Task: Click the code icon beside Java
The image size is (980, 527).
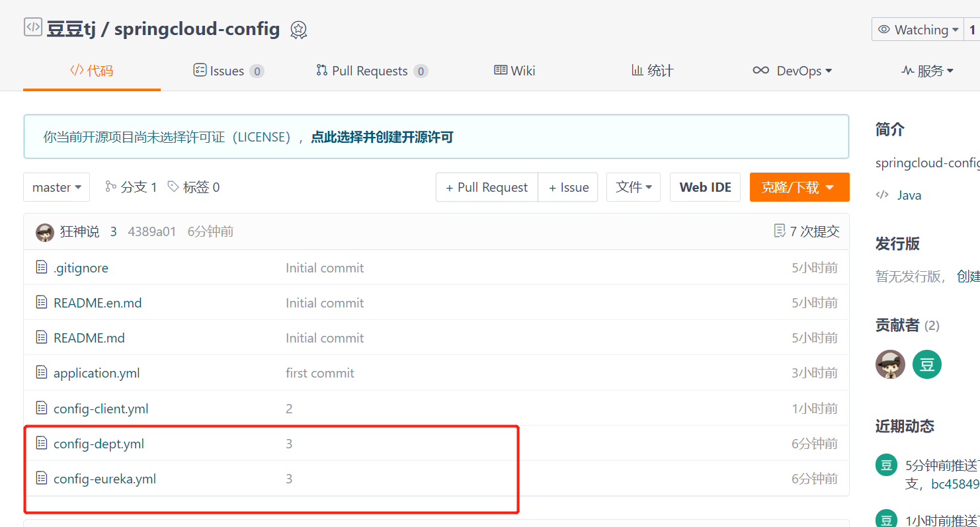Action: (882, 195)
